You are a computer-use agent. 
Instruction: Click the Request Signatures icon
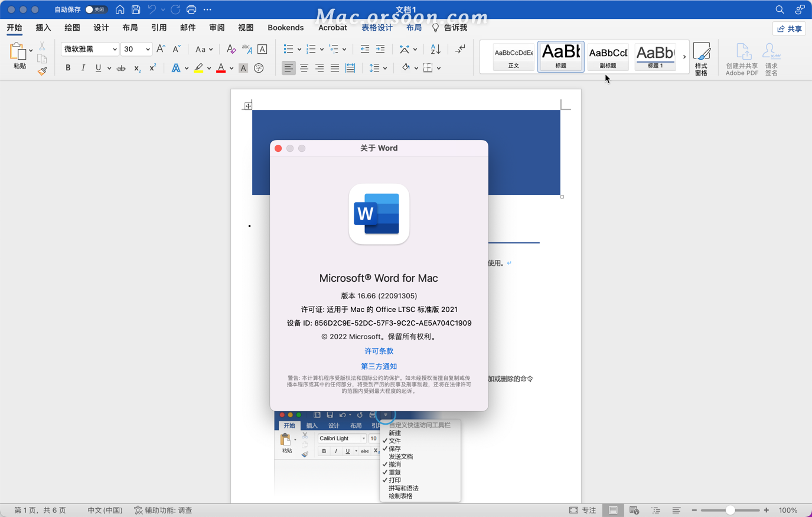click(x=771, y=59)
